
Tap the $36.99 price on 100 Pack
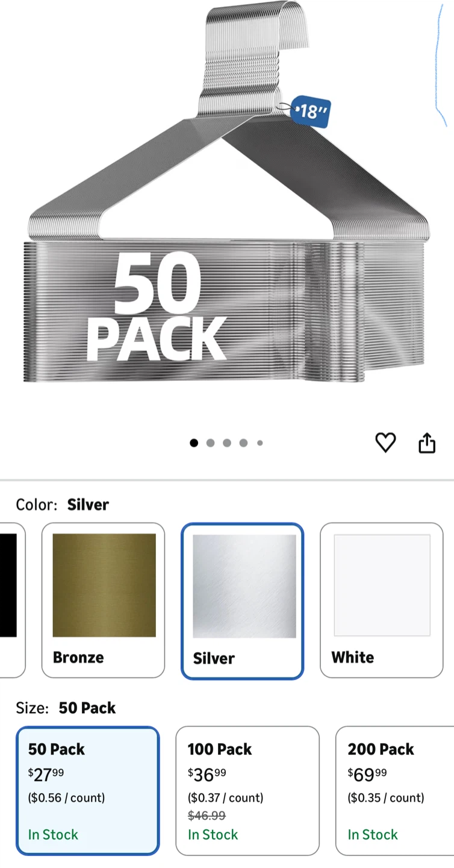(x=207, y=773)
